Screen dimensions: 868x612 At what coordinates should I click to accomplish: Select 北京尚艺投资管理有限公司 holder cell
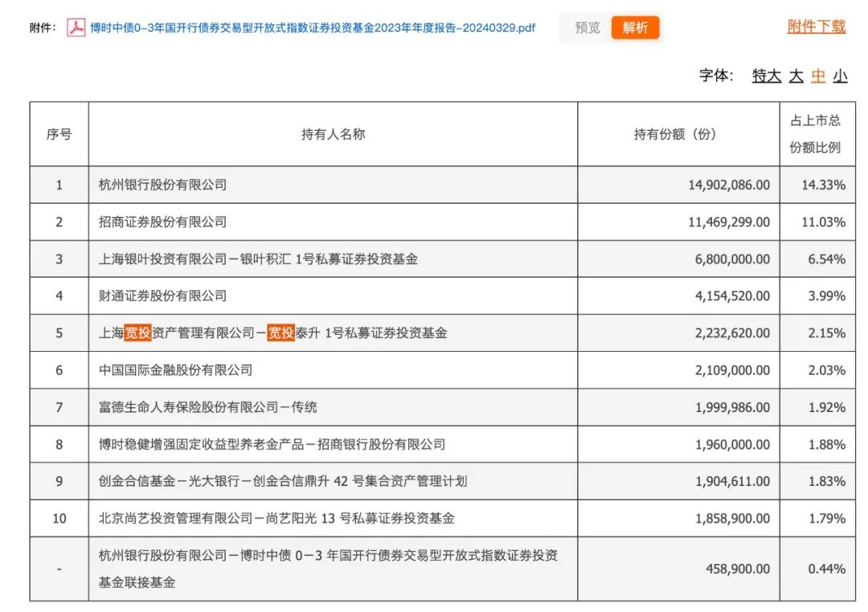334,519
